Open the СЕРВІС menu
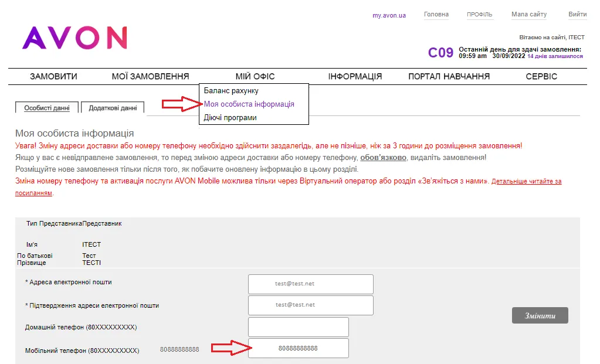 (x=541, y=76)
